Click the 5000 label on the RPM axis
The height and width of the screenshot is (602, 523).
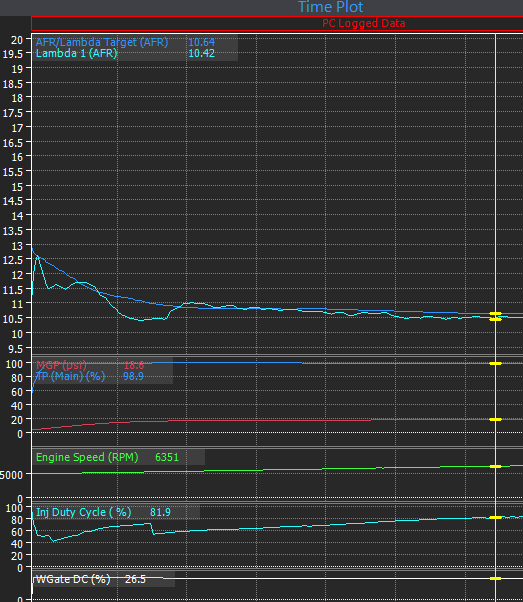[x=11, y=475]
